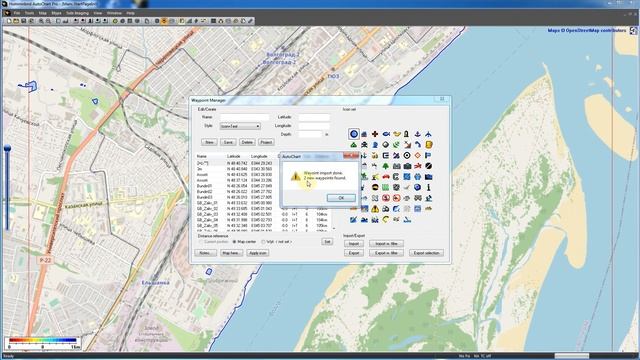Image resolution: width=640 pixels, height=360 pixels.
Task: Choose the cross-shaped waypoint icon
Action: pyautogui.click(x=375, y=134)
